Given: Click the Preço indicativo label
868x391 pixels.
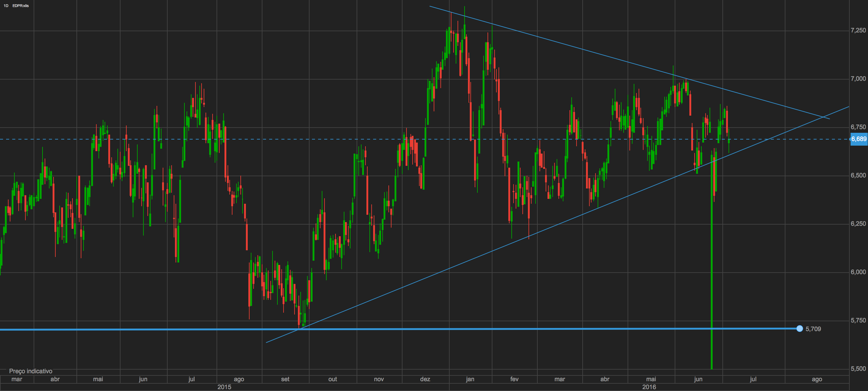Looking at the screenshot, I should [x=31, y=371].
